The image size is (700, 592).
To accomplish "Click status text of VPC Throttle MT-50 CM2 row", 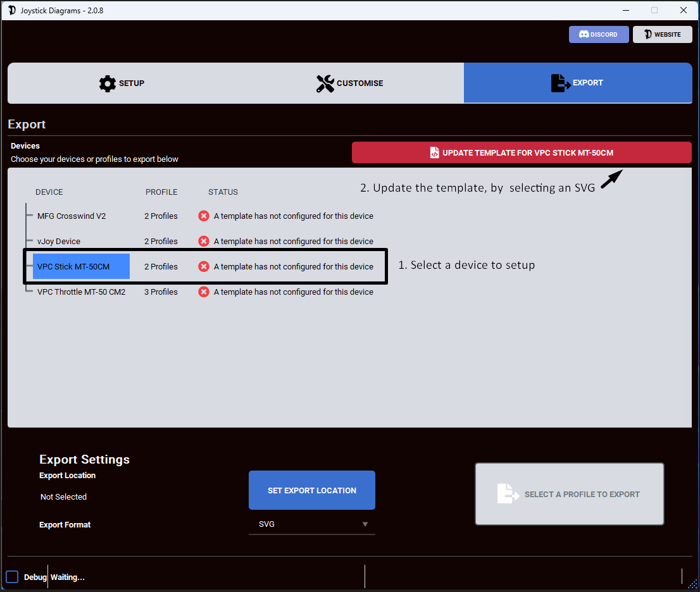I will point(293,292).
